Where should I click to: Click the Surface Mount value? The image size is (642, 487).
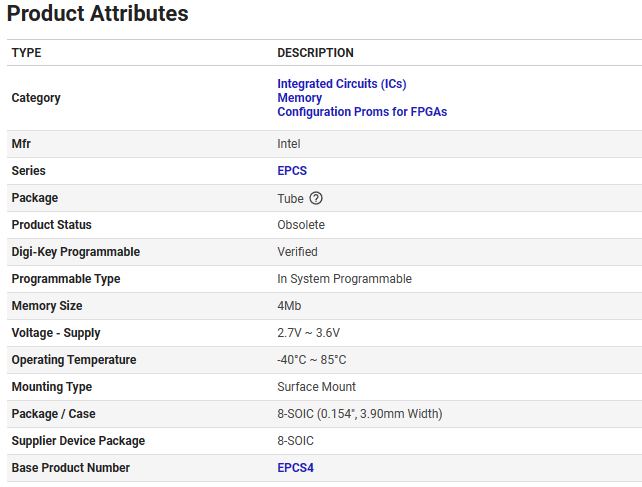[316, 387]
